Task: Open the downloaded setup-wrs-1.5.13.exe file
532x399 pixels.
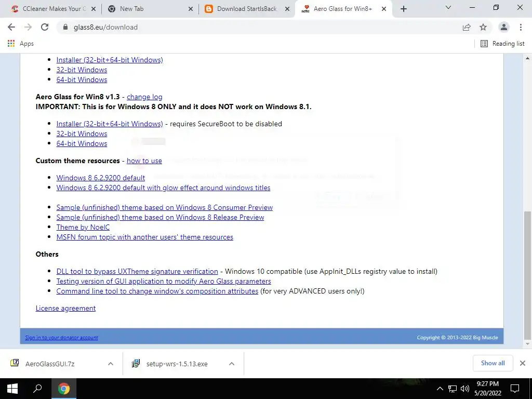Action: [177, 364]
